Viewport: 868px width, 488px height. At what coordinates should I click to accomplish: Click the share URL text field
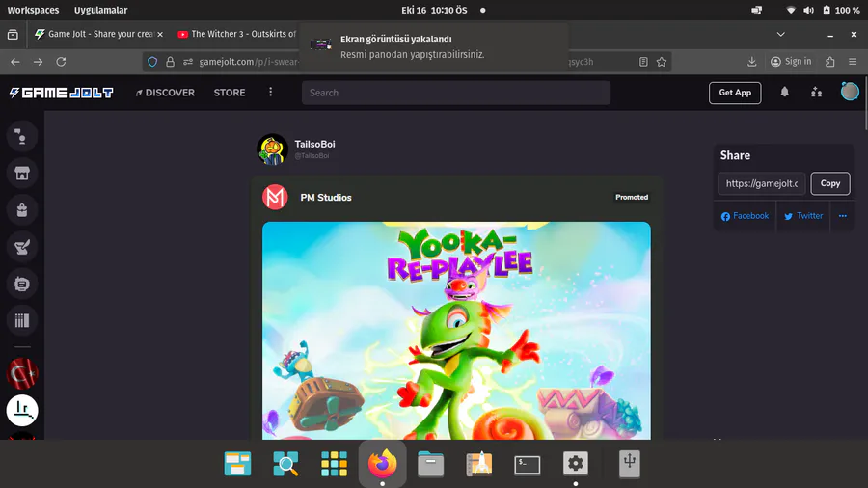762,183
